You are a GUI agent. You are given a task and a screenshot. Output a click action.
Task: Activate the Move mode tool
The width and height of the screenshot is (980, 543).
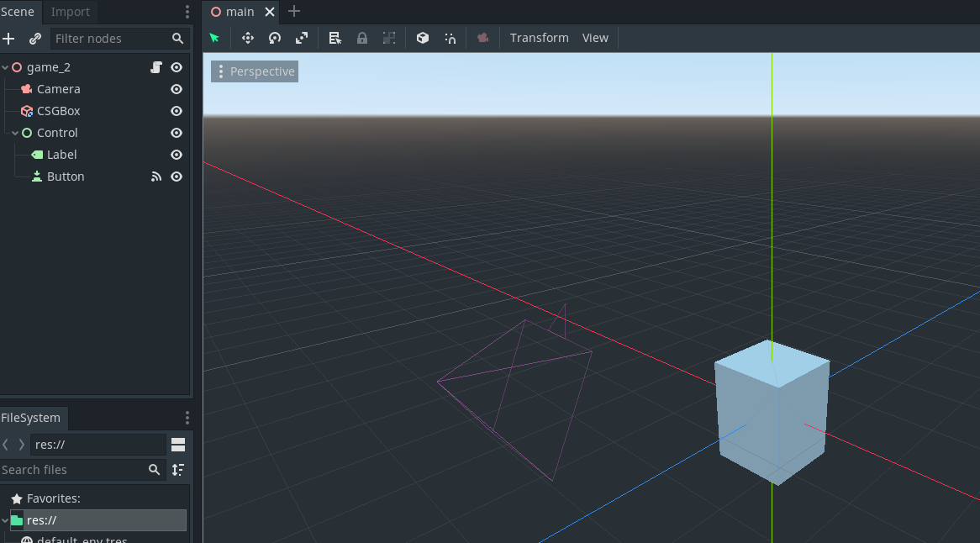(247, 38)
